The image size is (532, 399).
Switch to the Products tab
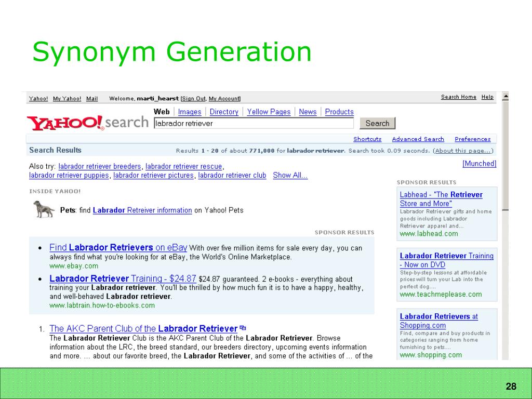coord(339,112)
